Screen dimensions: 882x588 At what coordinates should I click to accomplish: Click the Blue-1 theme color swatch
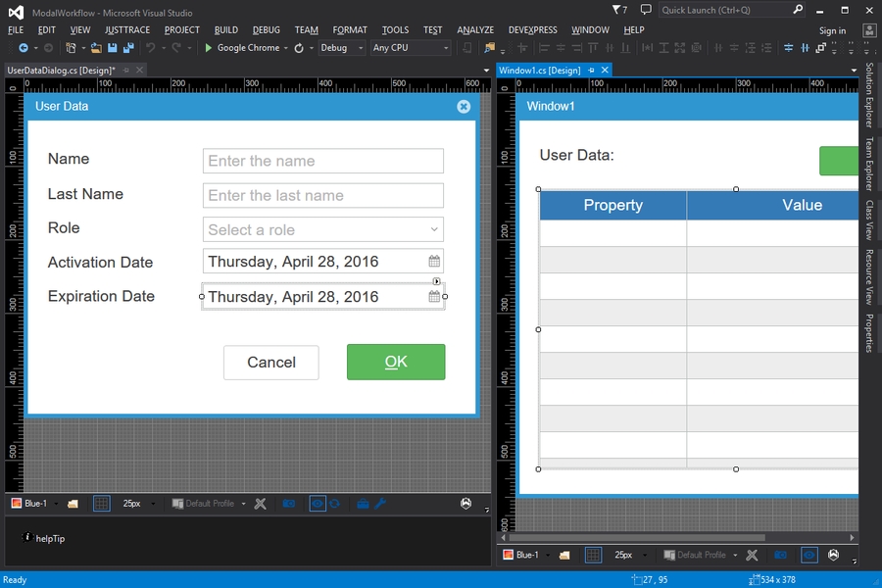click(17, 504)
